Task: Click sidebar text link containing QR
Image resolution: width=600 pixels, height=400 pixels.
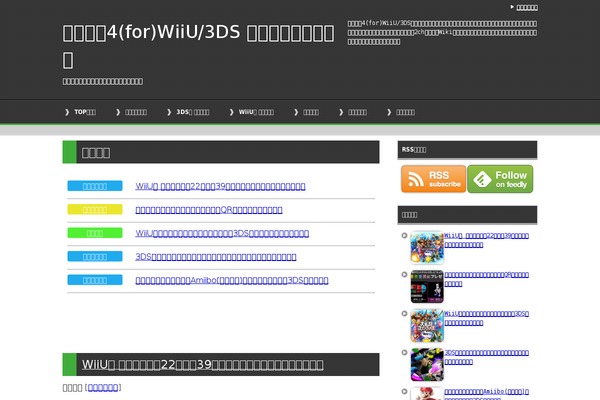Action: point(486,279)
